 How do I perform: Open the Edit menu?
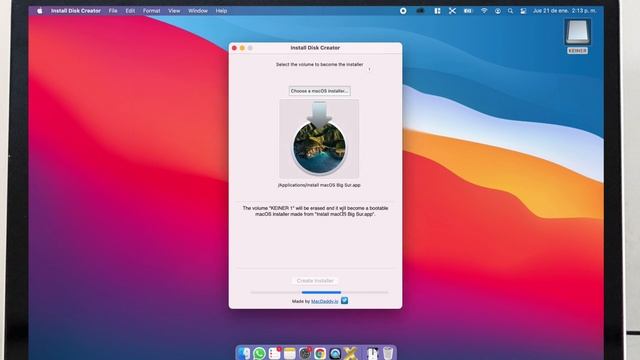point(130,11)
